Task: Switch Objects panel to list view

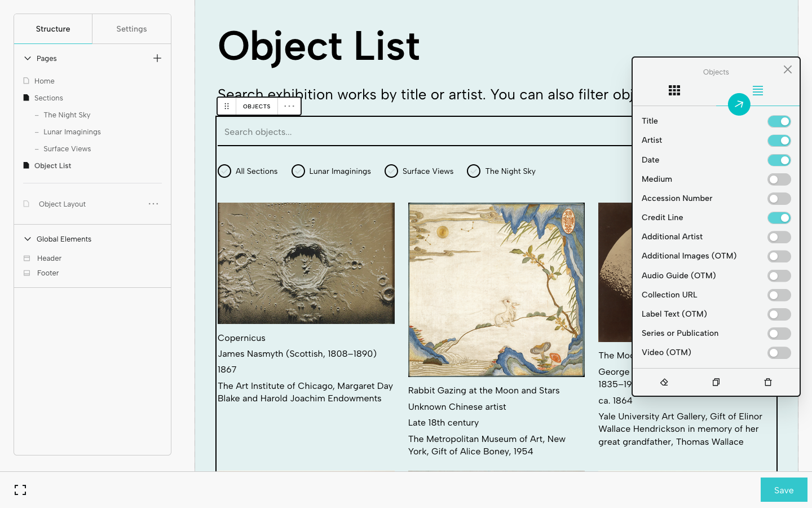Action: pos(758,90)
